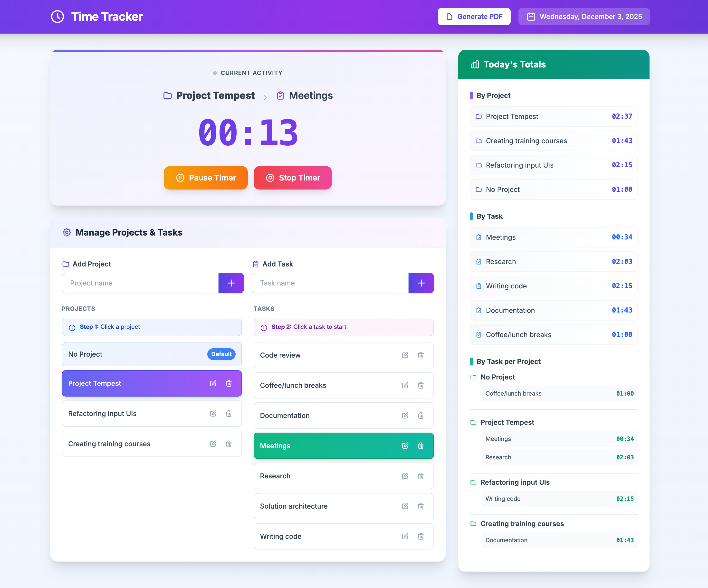The height and width of the screenshot is (588, 708).
Task: Click the Default badge on No Project
Action: pos(221,354)
